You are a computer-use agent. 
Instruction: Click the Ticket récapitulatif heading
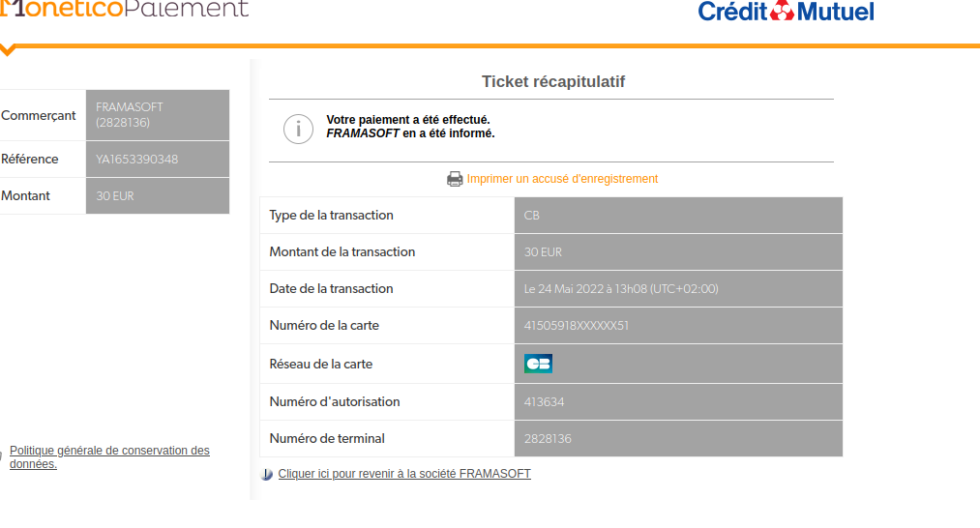pos(553,82)
